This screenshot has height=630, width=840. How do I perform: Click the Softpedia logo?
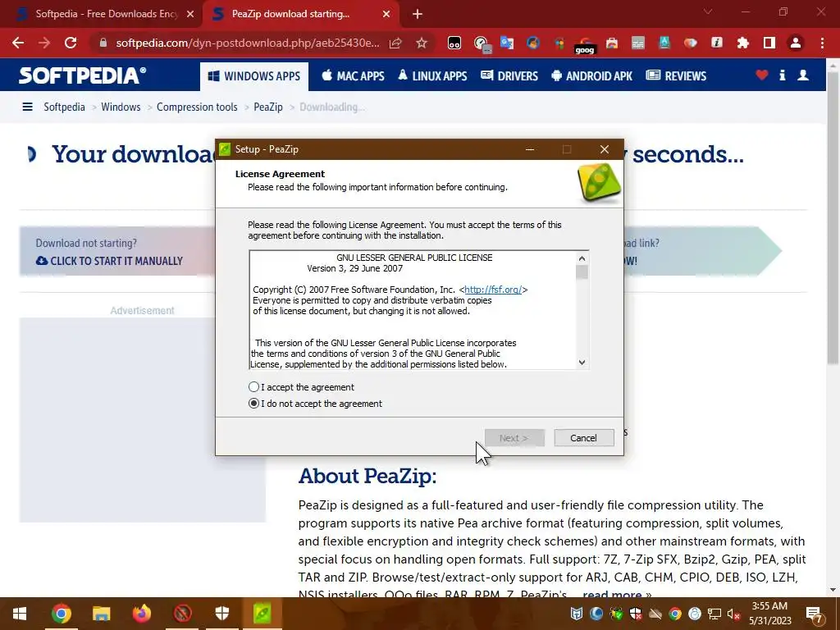[x=82, y=75]
